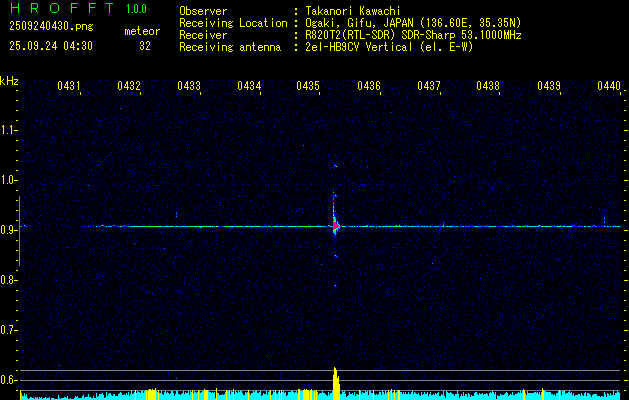Click the HROFFT title text
629x400 pixels.
[62, 8]
